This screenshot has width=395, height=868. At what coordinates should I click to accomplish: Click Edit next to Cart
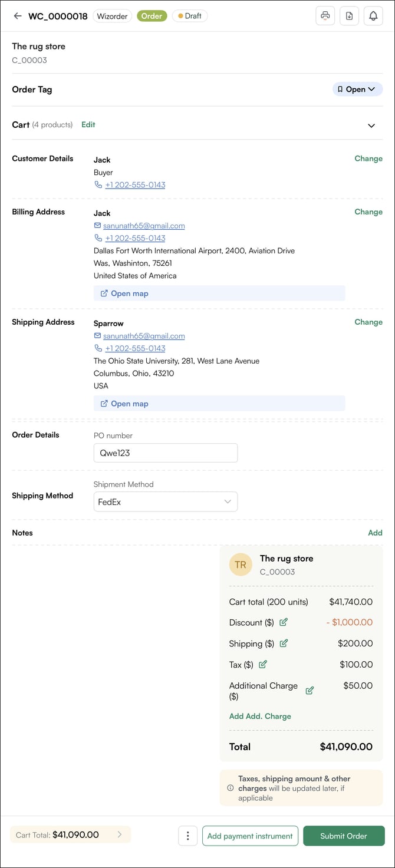pos(88,125)
